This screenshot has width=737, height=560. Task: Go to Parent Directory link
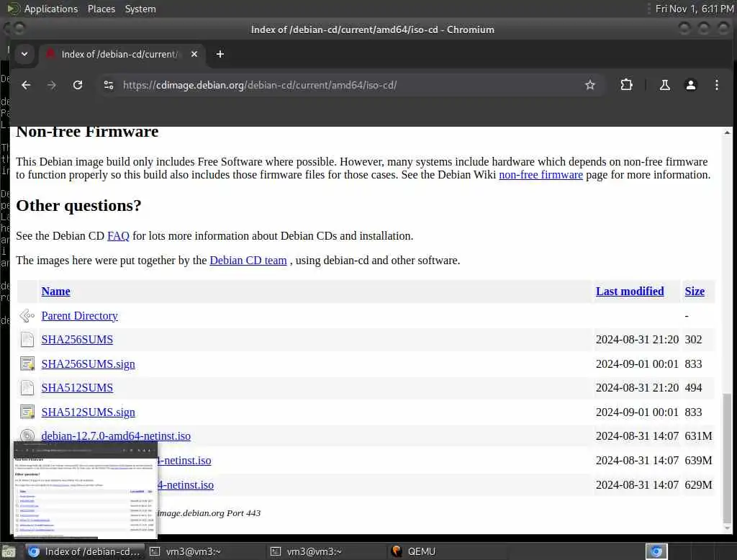(x=79, y=316)
